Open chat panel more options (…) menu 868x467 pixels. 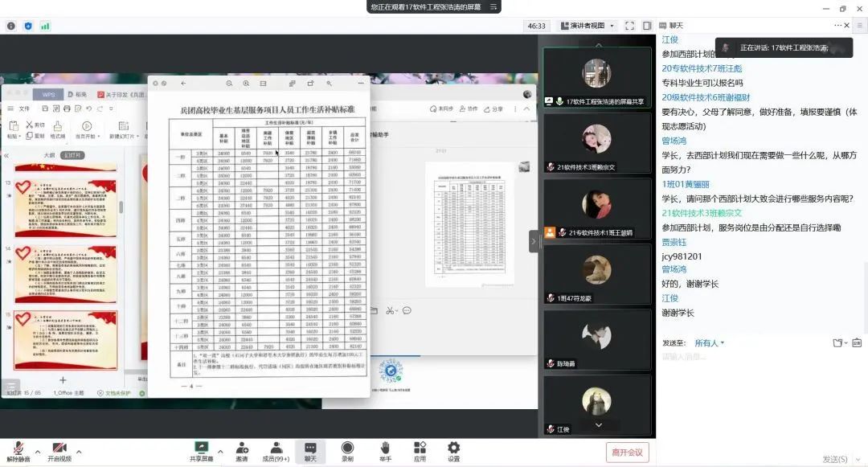(x=838, y=25)
